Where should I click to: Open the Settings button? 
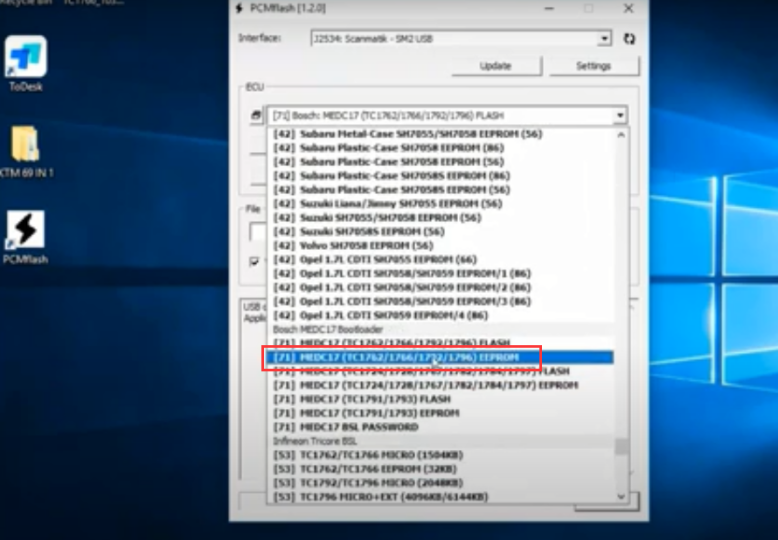(x=593, y=66)
